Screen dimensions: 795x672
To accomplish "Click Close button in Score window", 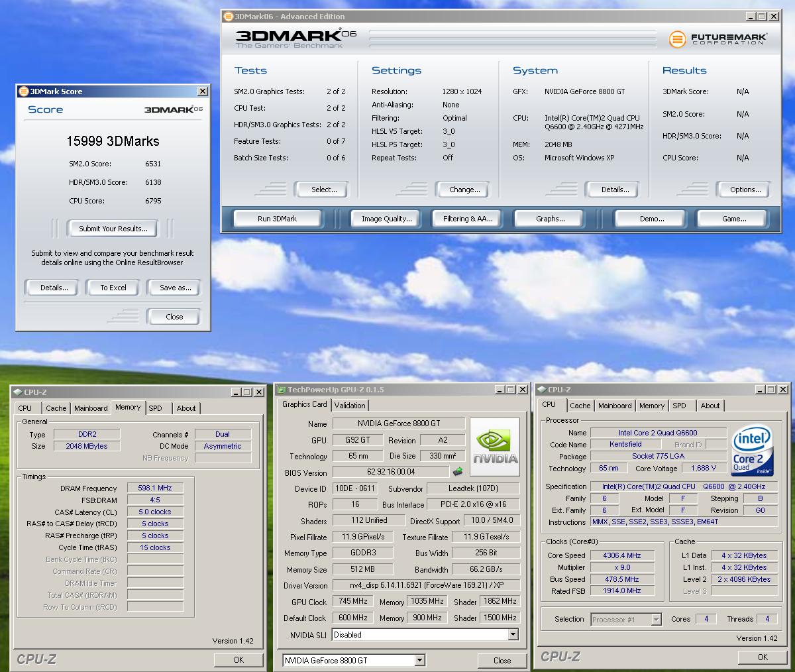I will coord(174,317).
